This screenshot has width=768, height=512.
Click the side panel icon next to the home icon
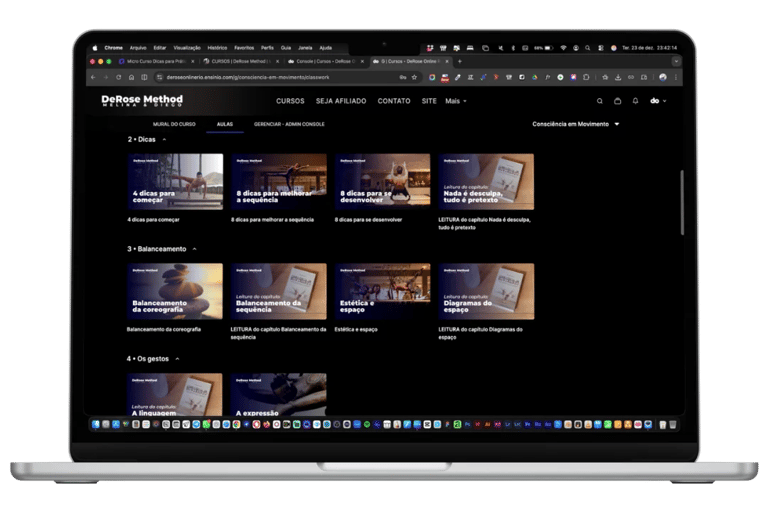pos(144,77)
